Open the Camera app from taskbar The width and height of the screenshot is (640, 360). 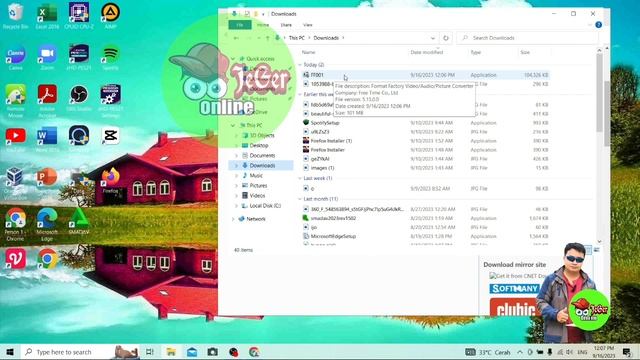[212, 352]
